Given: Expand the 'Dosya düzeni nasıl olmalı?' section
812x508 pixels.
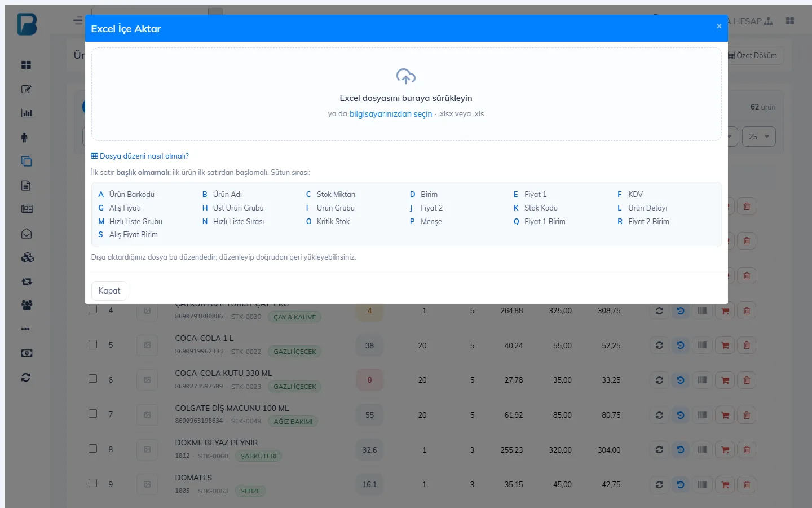Looking at the screenshot, I should point(140,156).
